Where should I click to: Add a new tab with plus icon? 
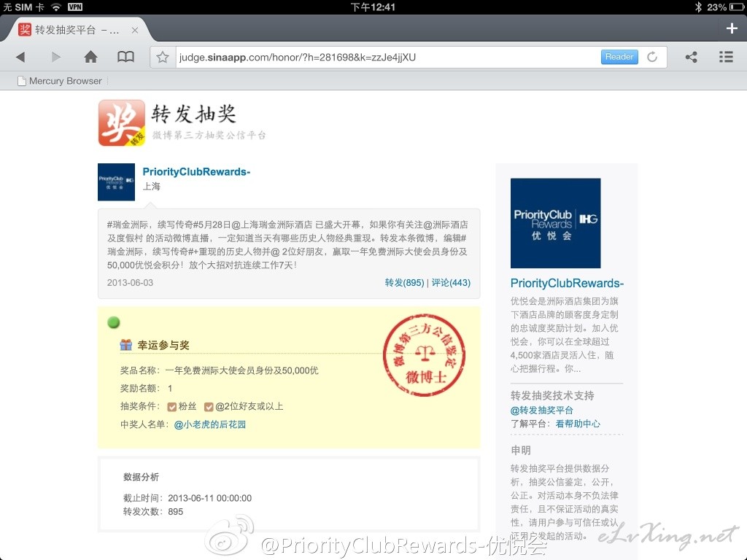coord(732,28)
